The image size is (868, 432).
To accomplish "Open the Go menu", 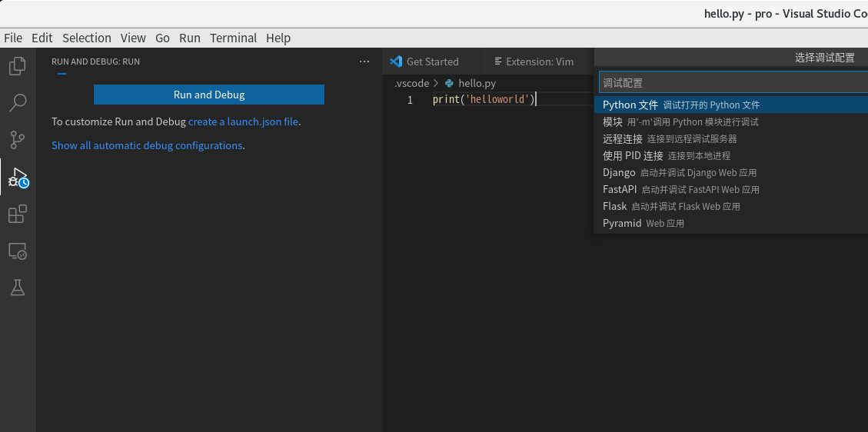I will (x=162, y=38).
